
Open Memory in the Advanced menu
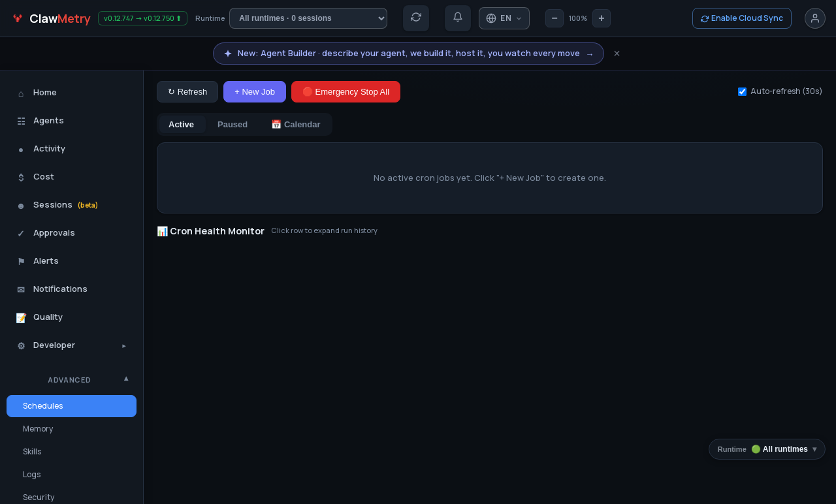pos(71,429)
